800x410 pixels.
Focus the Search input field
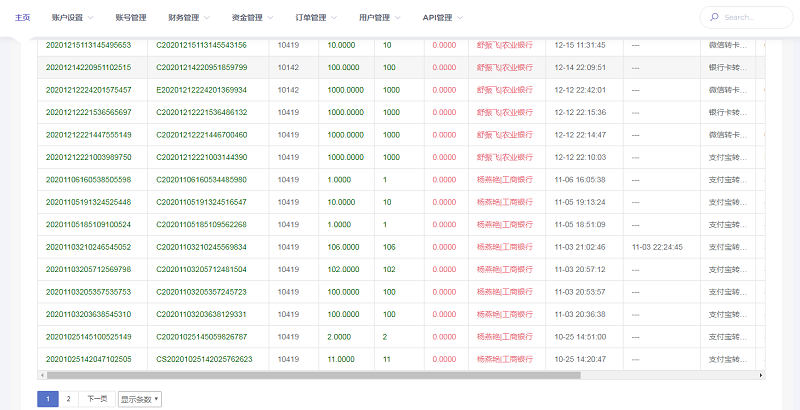pos(751,17)
